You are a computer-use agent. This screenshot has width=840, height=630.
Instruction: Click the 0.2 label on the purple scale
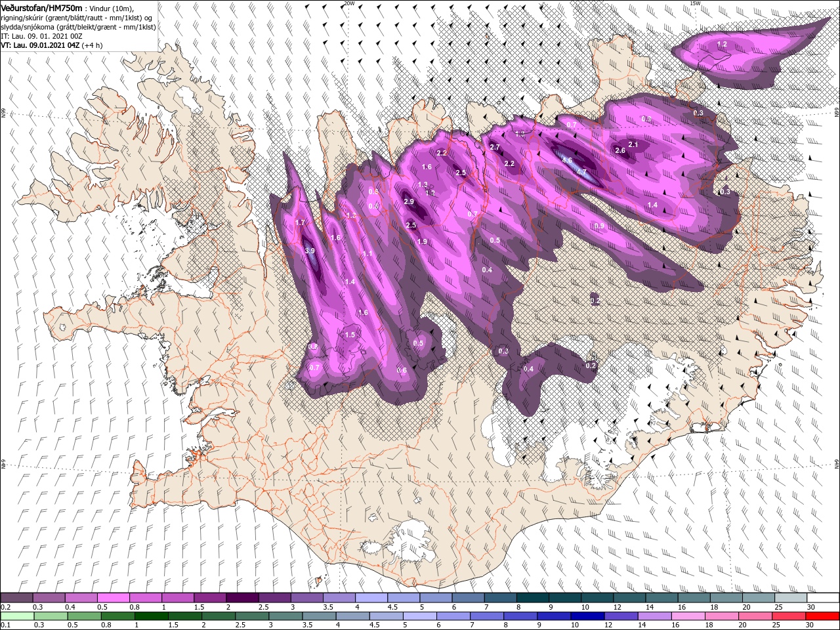pos(5,607)
